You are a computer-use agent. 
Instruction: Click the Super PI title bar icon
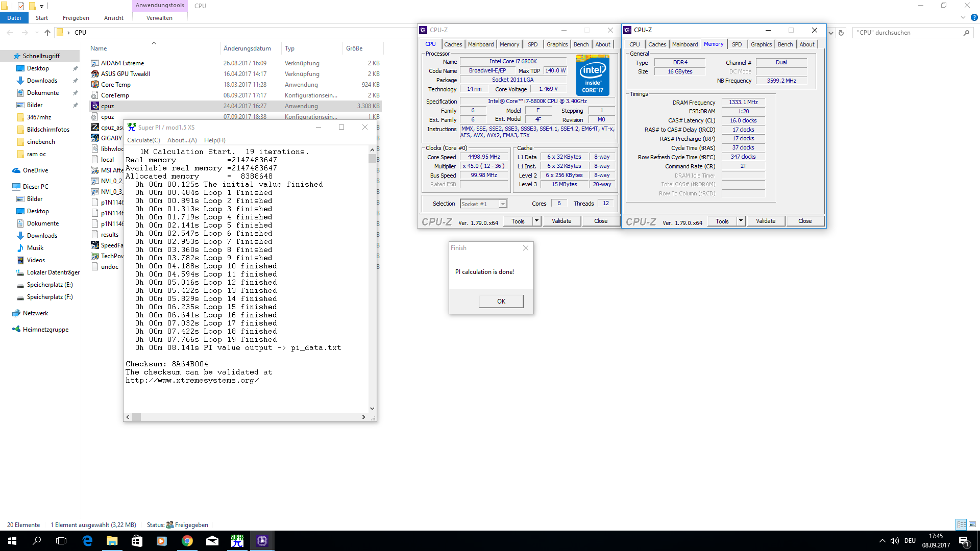coord(131,127)
